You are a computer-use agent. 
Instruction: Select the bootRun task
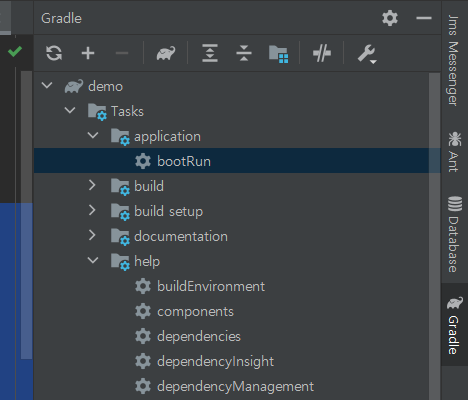237,161
